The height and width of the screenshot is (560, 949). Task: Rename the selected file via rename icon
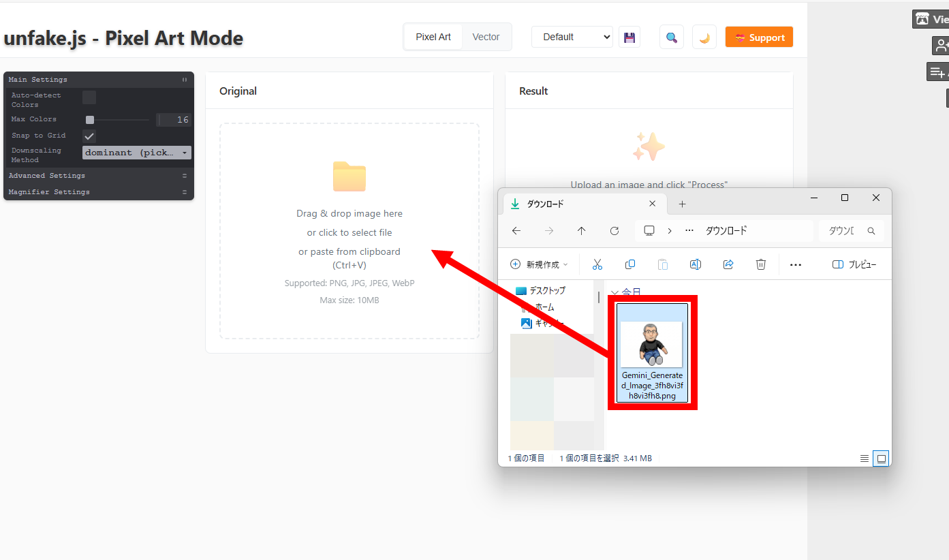696,264
